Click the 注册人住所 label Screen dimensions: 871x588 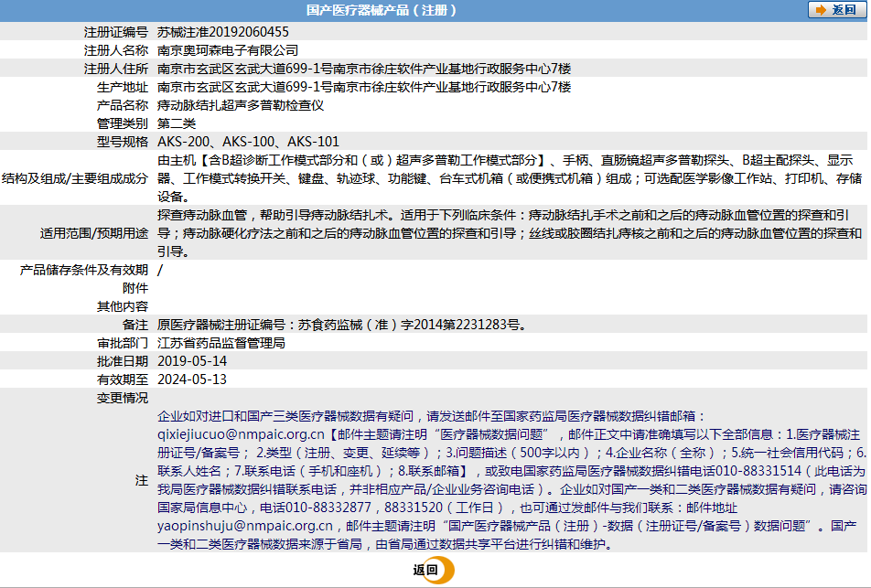coord(116,69)
